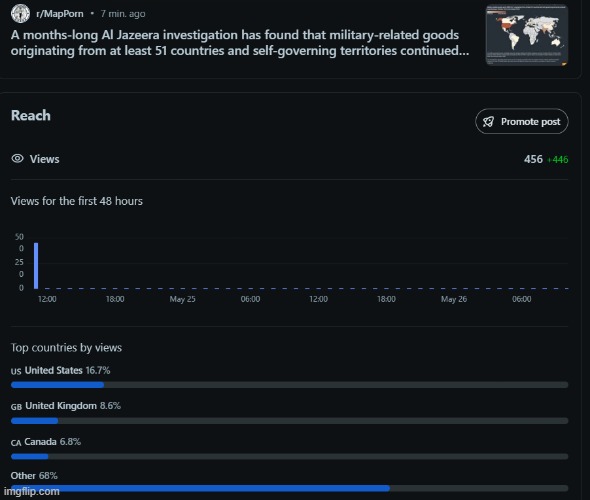Click the rocket icon in Promote post

tap(488, 122)
